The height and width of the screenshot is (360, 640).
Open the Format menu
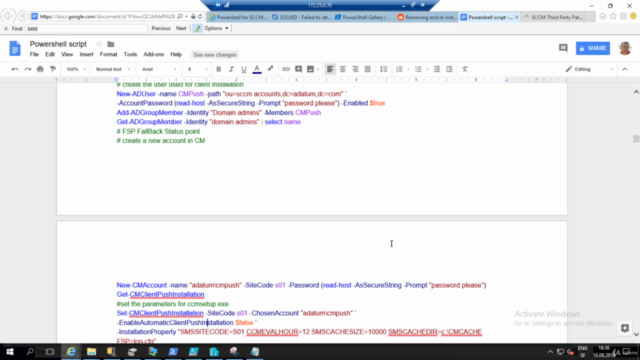tap(108, 54)
